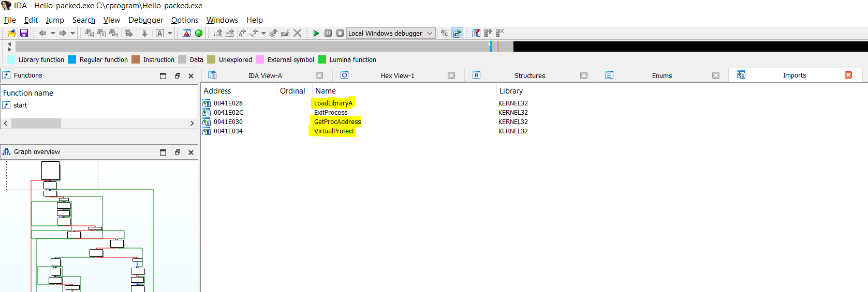The image size is (868, 292).
Task: Click the Jump back arrow icon
Action: [42, 33]
